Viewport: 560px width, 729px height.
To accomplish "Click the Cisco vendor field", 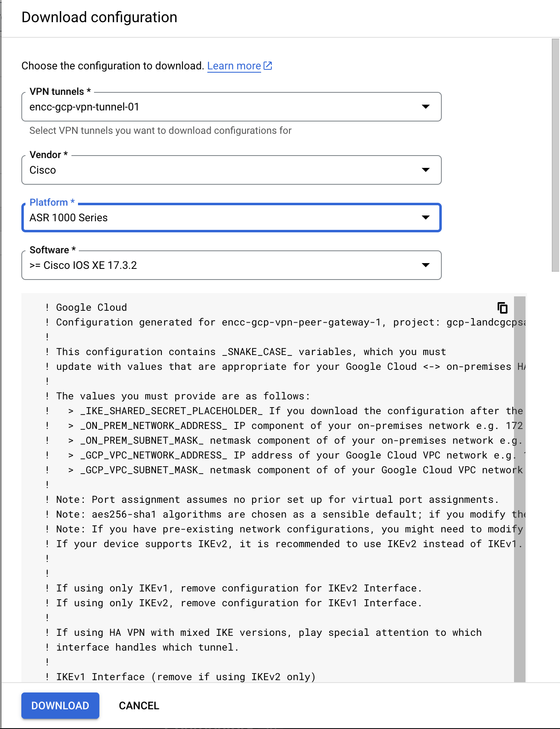I will tap(232, 170).
